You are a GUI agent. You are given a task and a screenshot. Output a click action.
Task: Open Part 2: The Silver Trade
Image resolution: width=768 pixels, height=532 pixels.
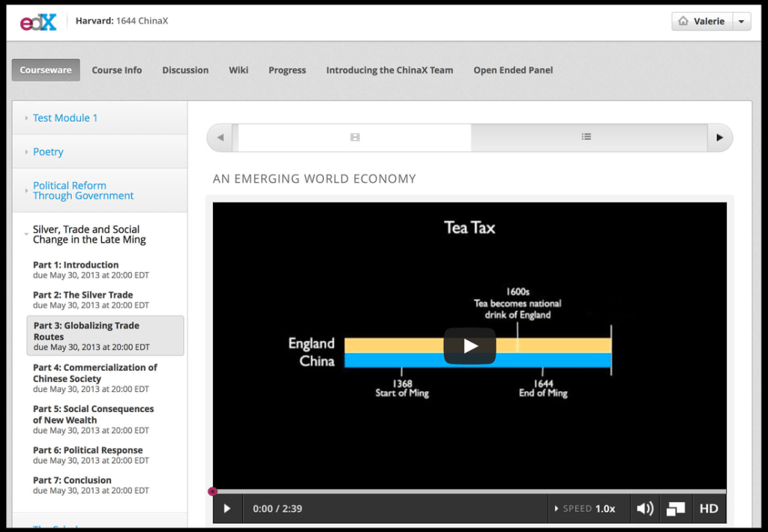82,295
